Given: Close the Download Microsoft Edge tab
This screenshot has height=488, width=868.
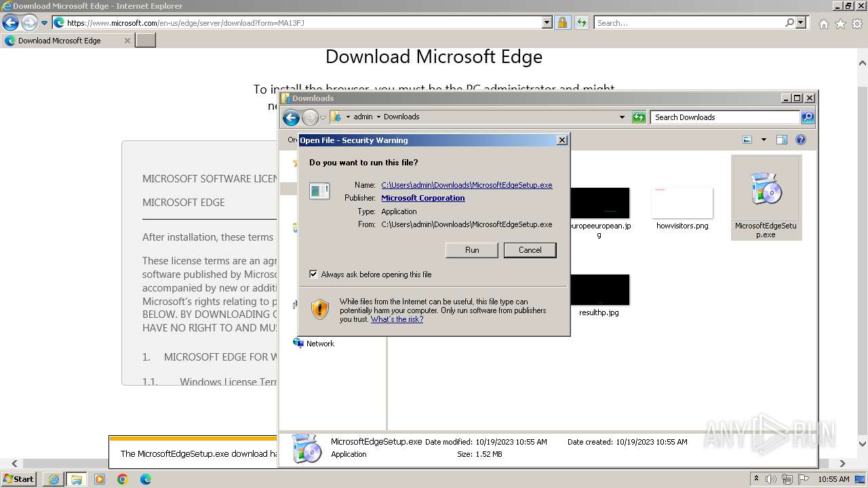Looking at the screenshot, I should (127, 41).
